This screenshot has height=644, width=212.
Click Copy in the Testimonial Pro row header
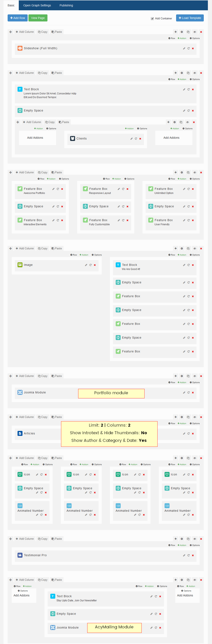tap(43, 539)
